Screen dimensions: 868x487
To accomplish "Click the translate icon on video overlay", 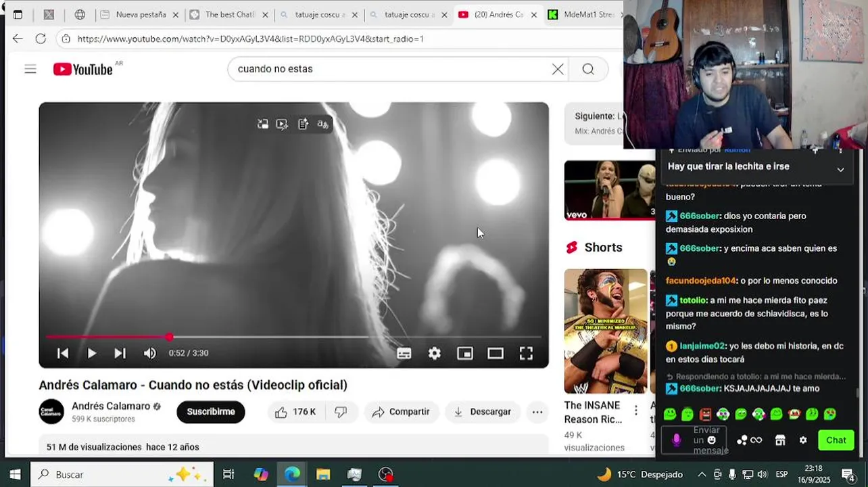I will point(322,124).
